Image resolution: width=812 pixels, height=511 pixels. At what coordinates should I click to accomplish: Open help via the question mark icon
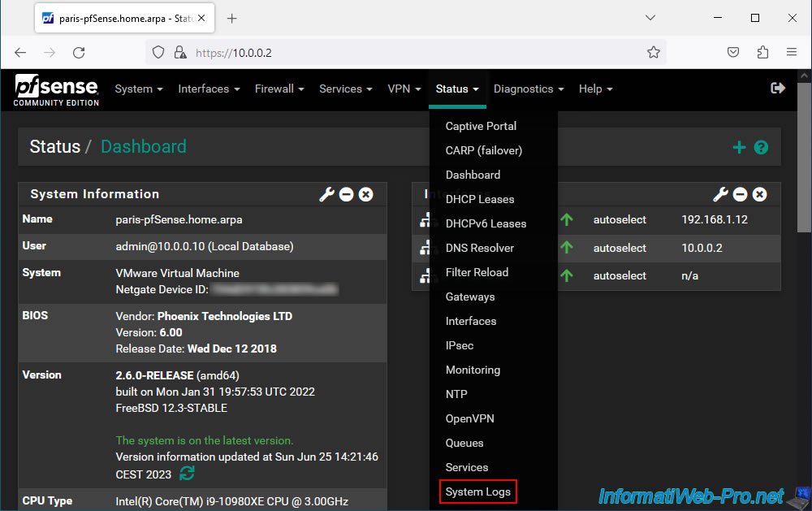point(761,148)
